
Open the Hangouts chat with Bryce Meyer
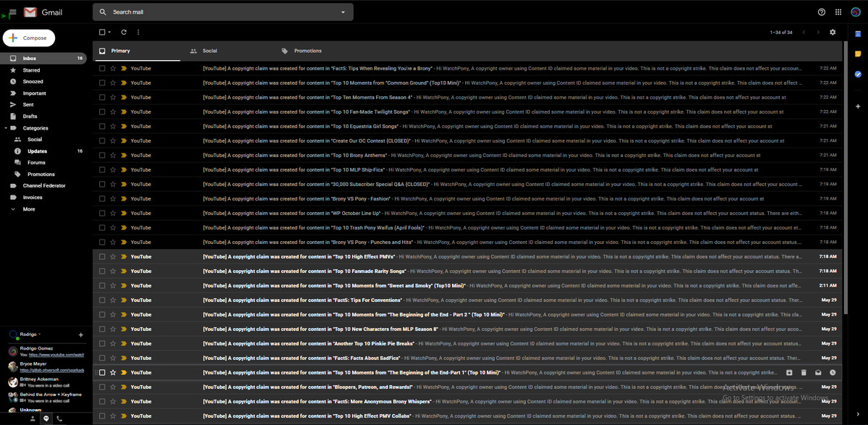[x=45, y=366]
